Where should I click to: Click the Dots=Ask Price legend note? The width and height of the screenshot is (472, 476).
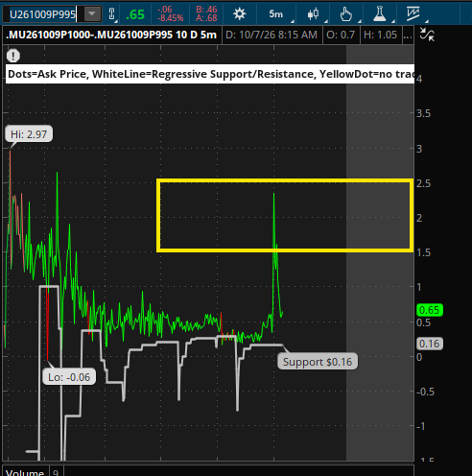[x=210, y=74]
